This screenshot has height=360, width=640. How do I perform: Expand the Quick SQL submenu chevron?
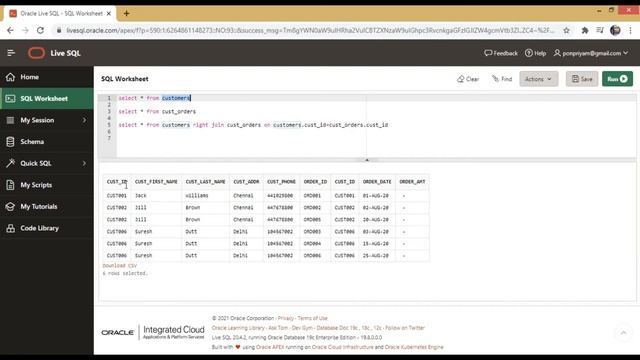84,163
